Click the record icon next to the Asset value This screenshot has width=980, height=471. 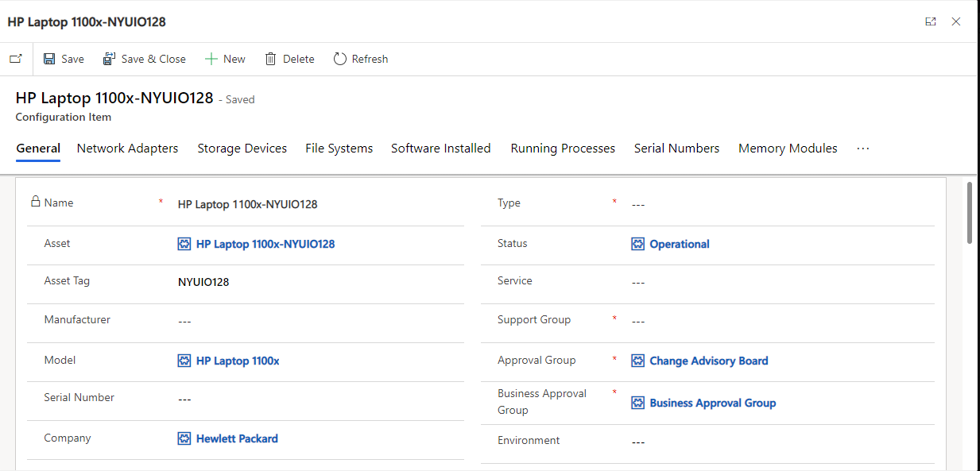click(x=184, y=243)
